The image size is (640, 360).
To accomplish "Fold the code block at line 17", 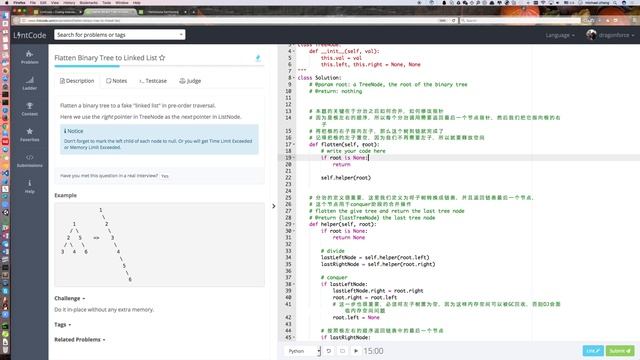I will (294, 144).
